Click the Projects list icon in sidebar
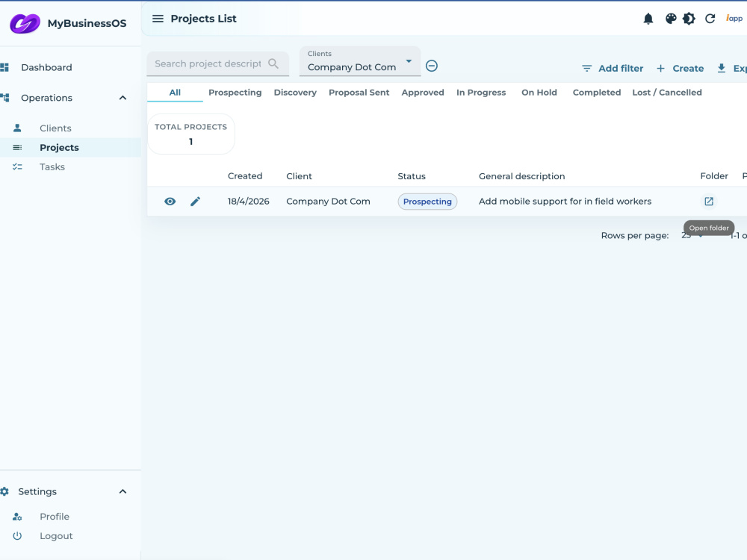This screenshot has height=560, width=747. coord(17,148)
